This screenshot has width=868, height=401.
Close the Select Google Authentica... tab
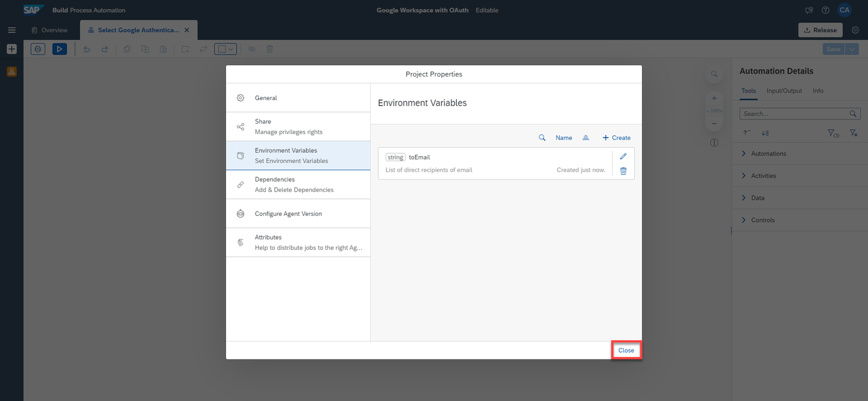click(187, 30)
